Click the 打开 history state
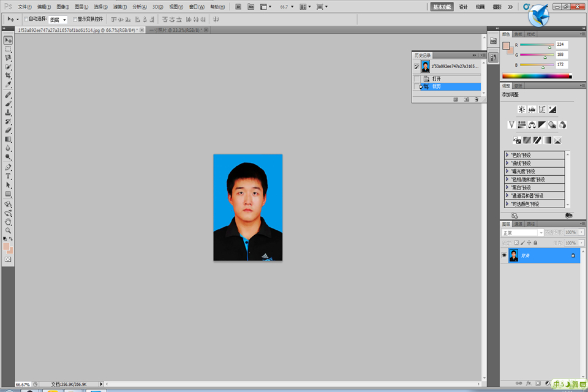 437,78
